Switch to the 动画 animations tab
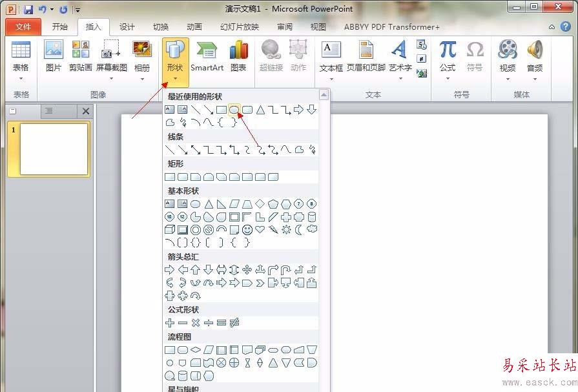Viewport: 578px width, 392px height. (x=194, y=27)
